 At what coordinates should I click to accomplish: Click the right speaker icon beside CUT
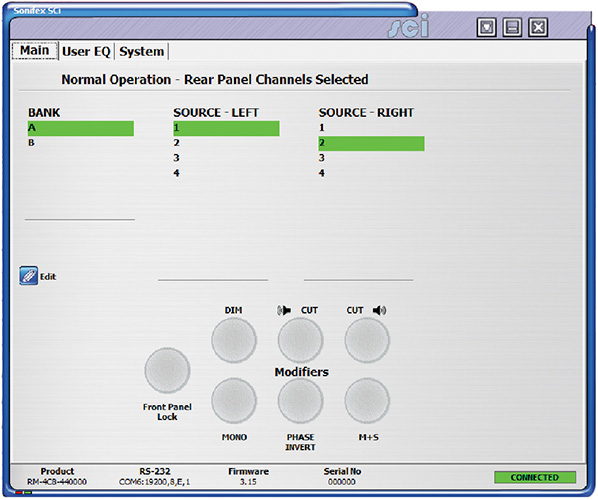pyautogui.click(x=379, y=310)
